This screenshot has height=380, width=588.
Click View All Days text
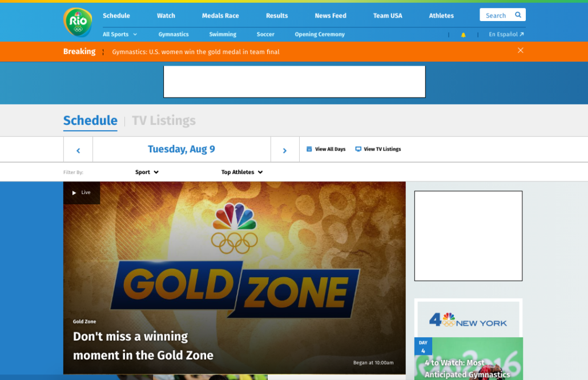pos(330,149)
